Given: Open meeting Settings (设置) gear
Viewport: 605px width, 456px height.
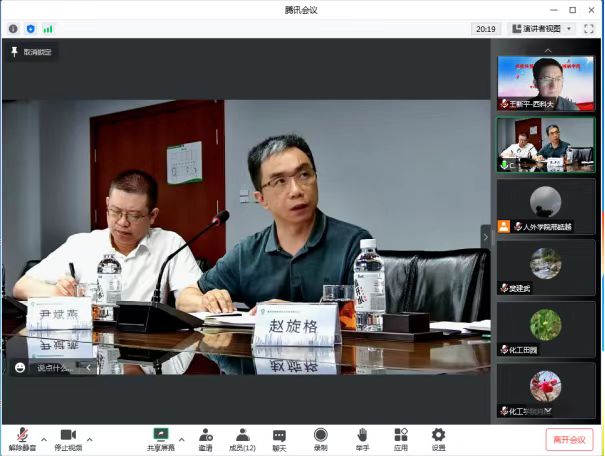Looking at the screenshot, I should click(438, 437).
